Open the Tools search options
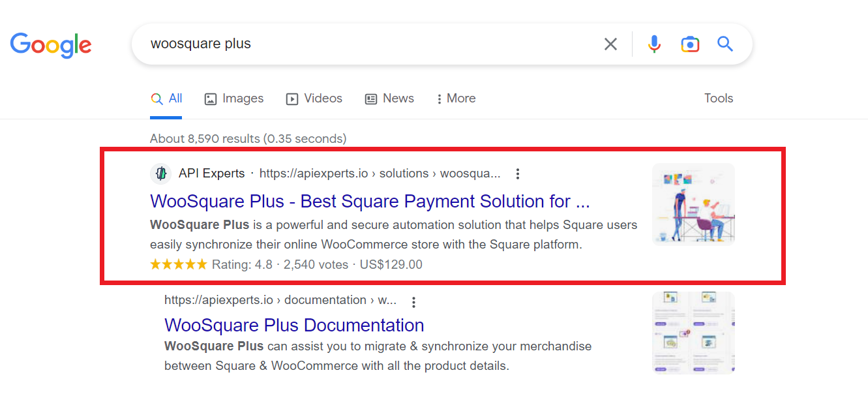868x396 pixels. [719, 99]
